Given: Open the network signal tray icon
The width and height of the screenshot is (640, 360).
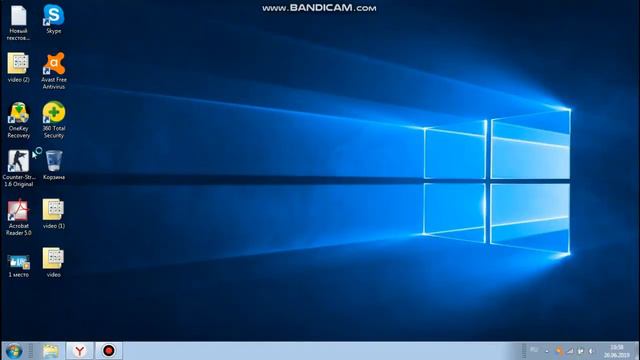Looking at the screenshot, I should coord(570,351).
